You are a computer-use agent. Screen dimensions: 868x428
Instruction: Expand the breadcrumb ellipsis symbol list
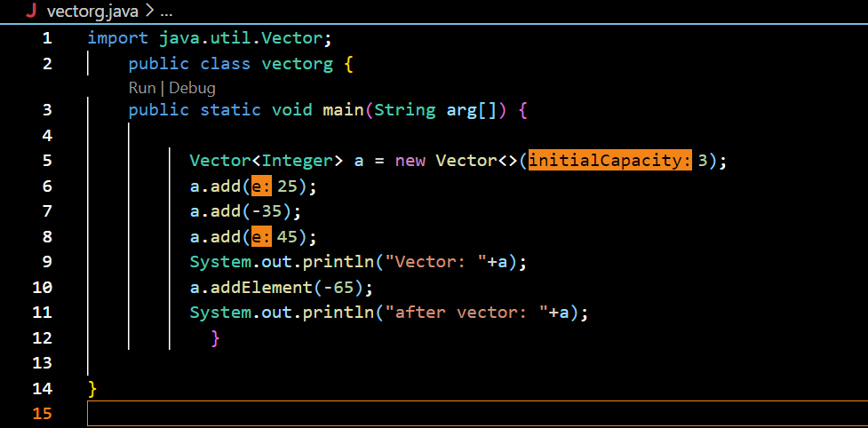[x=166, y=12]
